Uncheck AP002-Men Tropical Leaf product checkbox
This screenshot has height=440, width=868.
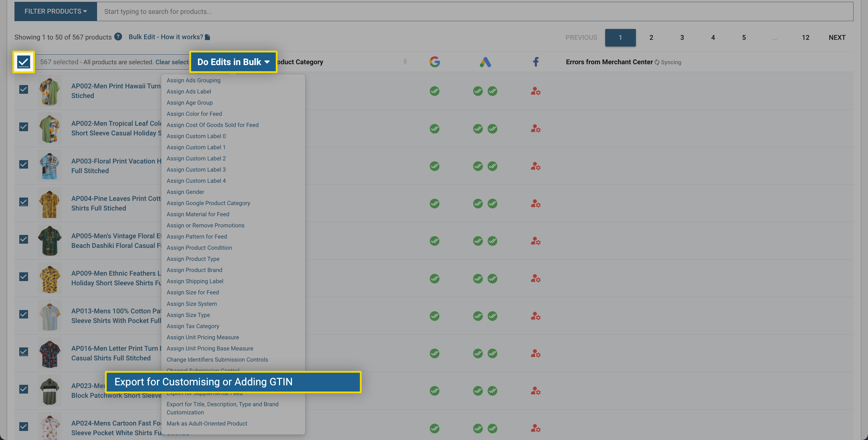(24, 127)
